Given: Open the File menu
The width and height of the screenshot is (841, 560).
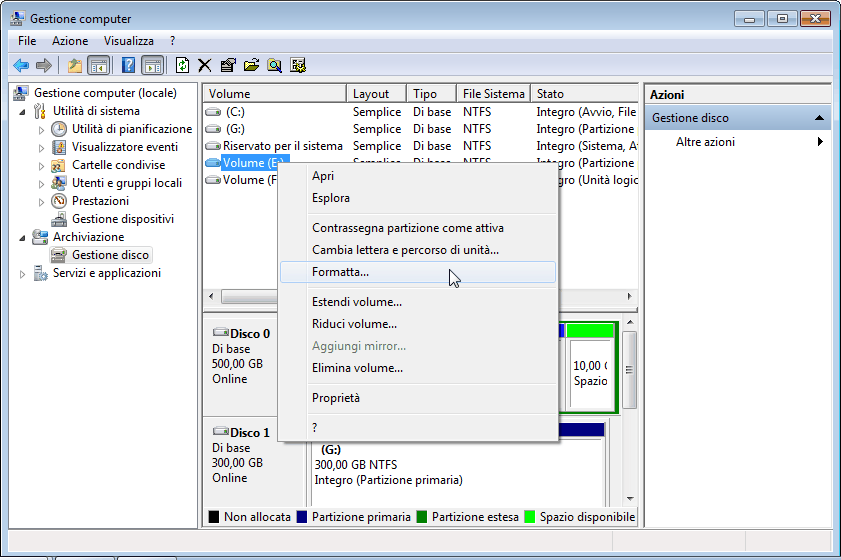Looking at the screenshot, I should pos(27,41).
